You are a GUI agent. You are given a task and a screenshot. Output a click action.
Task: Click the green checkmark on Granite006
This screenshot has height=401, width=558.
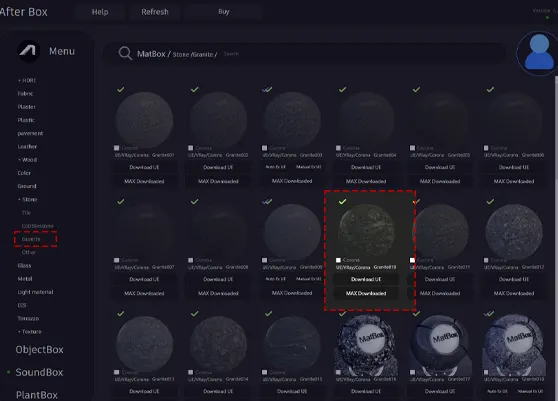click(x=490, y=89)
